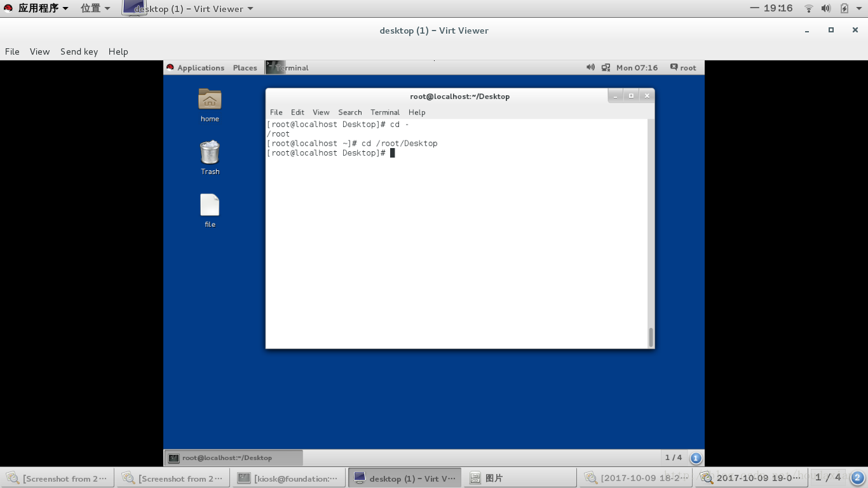This screenshot has height=488, width=868.
Task: Click the guest volume speaker icon
Action: click(590, 67)
